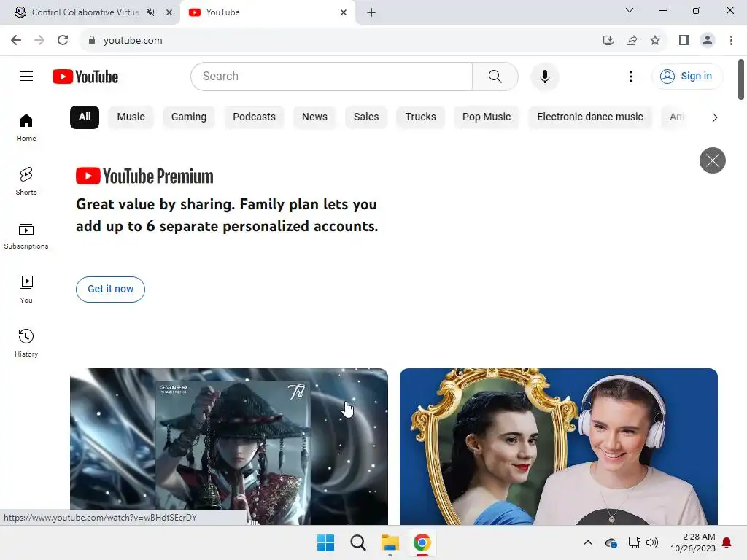Open File Explorer from taskbar
The width and height of the screenshot is (747, 560).
pyautogui.click(x=390, y=542)
